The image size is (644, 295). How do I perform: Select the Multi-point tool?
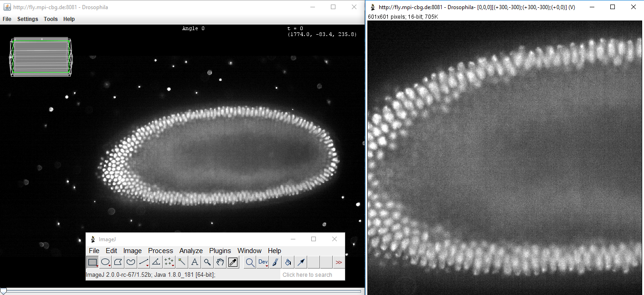click(x=168, y=262)
